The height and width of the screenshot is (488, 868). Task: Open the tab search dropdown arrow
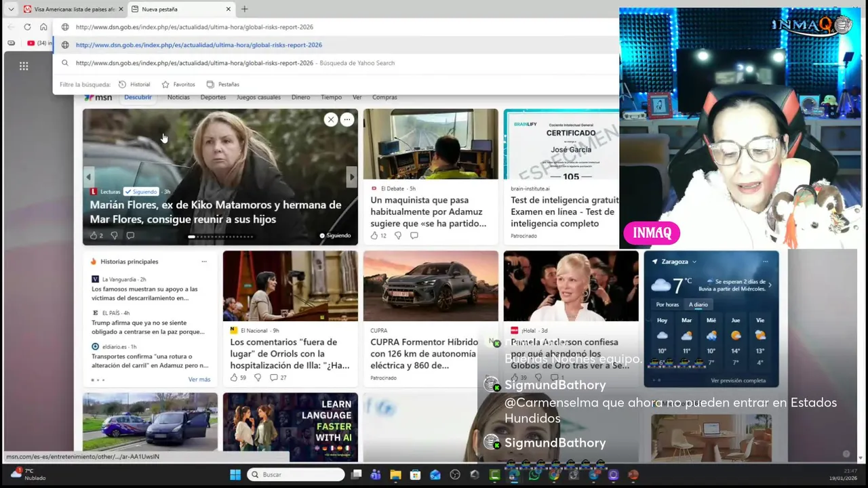(x=11, y=9)
